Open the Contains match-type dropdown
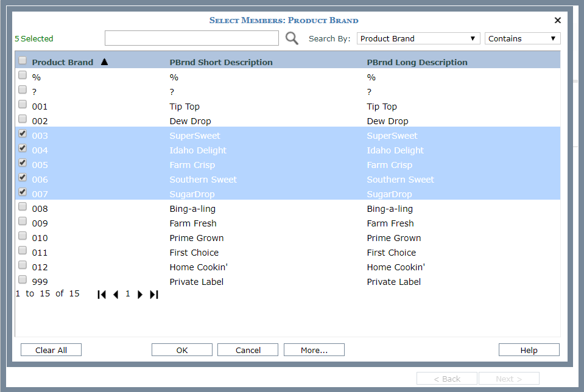 tap(522, 38)
